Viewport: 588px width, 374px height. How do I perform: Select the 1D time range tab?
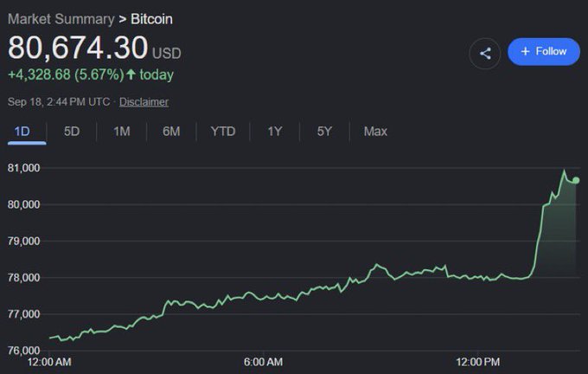pyautogui.click(x=22, y=132)
